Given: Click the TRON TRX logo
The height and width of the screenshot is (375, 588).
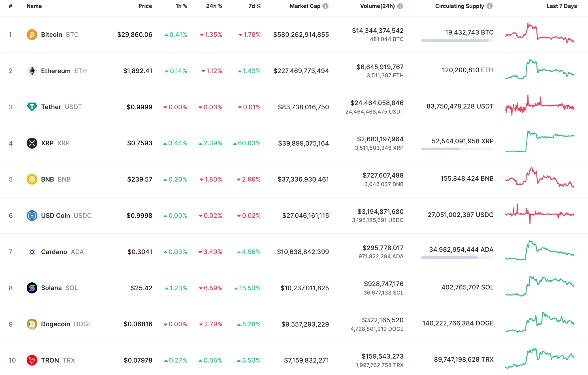Looking at the screenshot, I should click(x=32, y=360).
